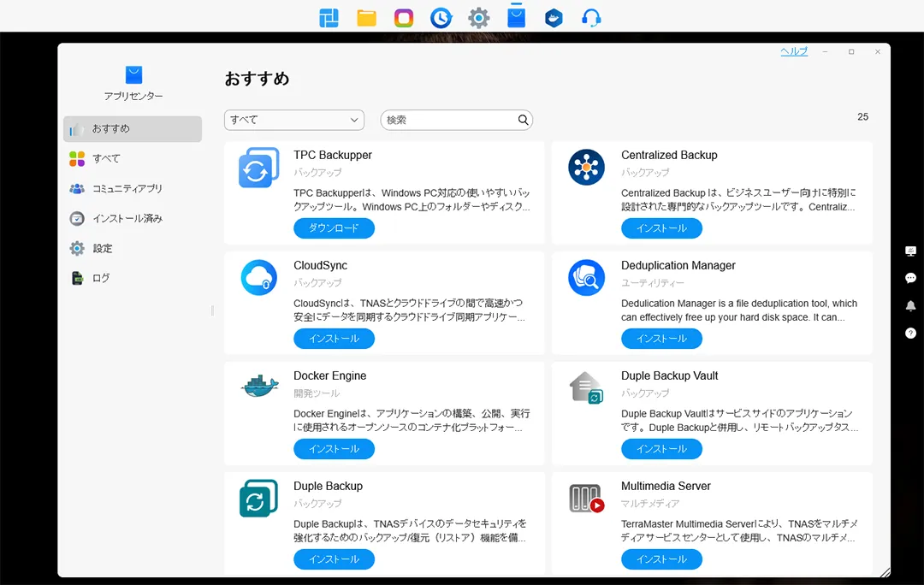Open the CloudSync app icon
The width and height of the screenshot is (924, 585).
(258, 278)
